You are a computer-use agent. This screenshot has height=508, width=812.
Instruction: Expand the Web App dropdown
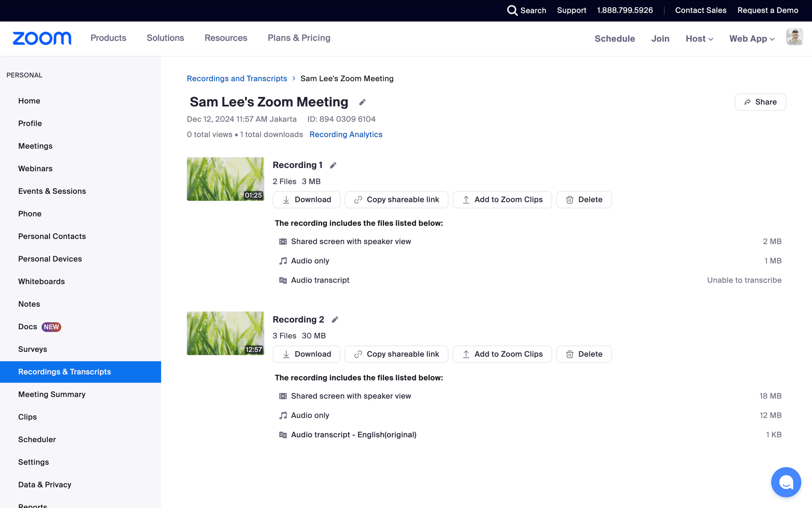point(752,39)
